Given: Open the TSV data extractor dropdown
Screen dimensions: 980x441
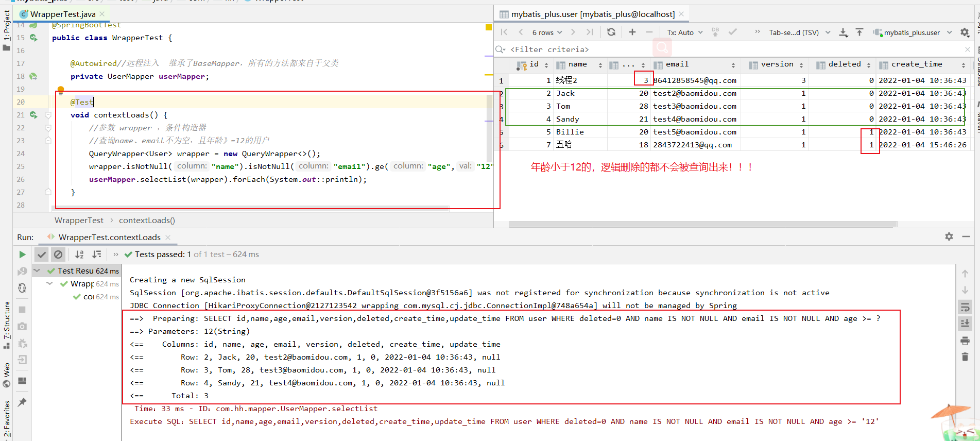Looking at the screenshot, I should click(x=799, y=32).
